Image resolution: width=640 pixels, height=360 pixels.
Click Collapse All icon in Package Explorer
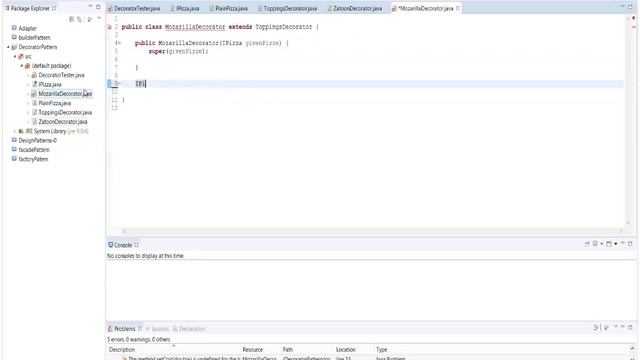coord(72,19)
